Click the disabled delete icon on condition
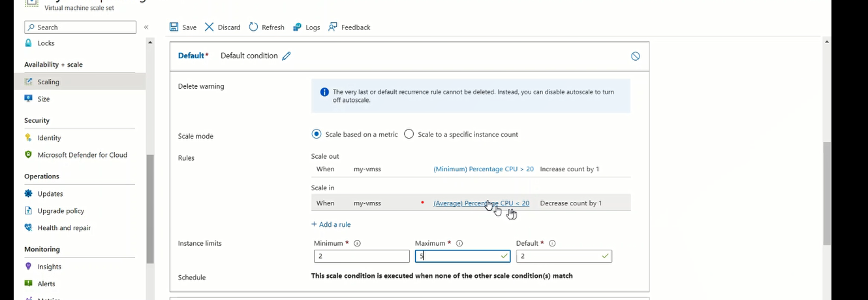This screenshot has height=300, width=868. click(635, 56)
